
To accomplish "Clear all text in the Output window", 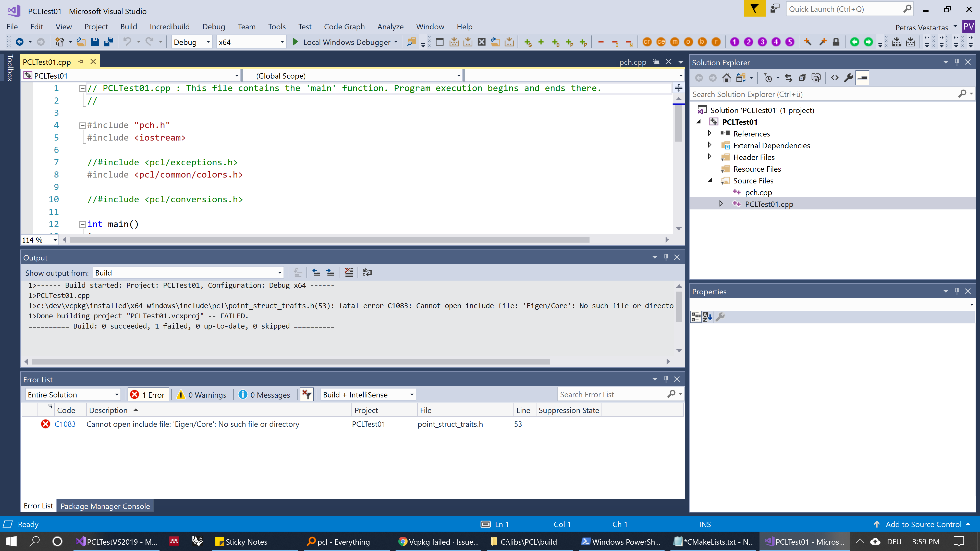I will (349, 272).
